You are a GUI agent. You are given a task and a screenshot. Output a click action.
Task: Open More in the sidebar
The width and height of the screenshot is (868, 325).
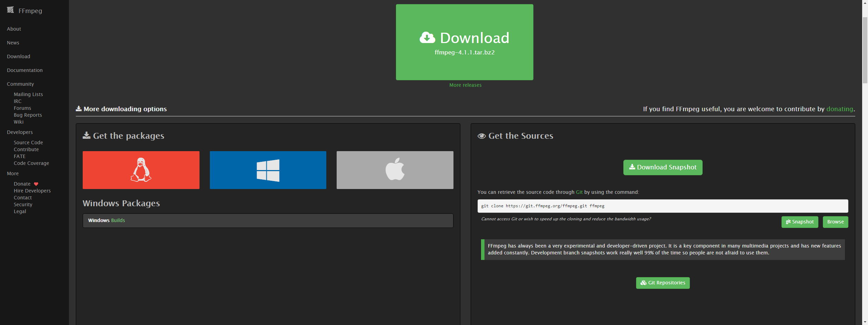point(13,174)
